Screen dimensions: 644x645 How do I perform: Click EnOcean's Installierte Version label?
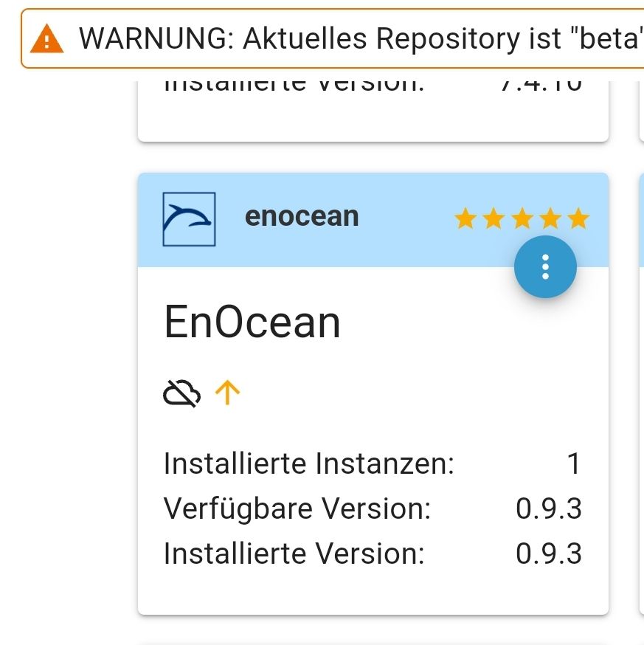click(x=294, y=553)
